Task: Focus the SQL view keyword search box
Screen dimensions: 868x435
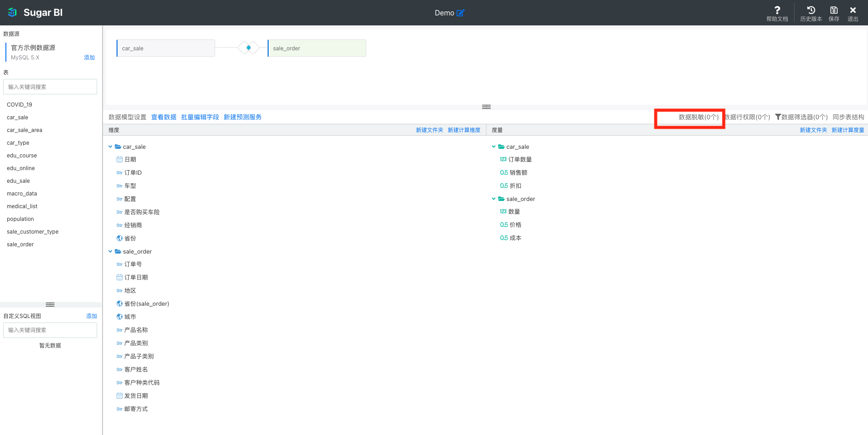Action: pos(50,330)
